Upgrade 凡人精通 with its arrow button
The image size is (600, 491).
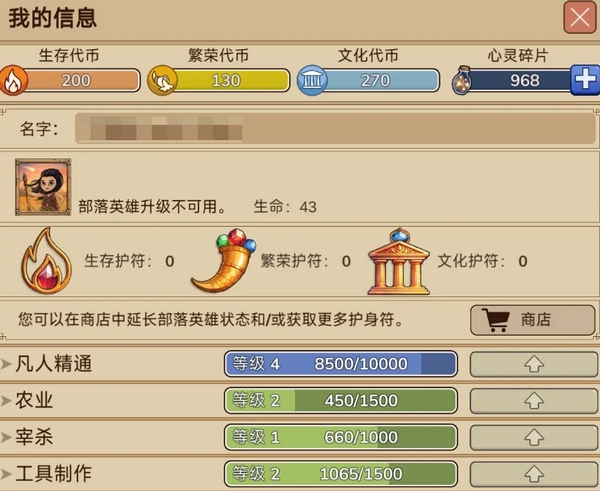tap(534, 364)
